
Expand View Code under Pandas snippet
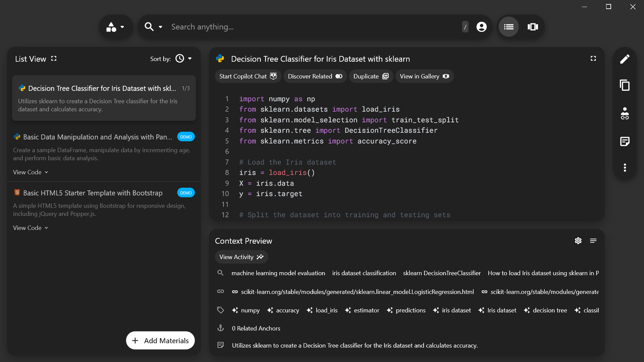tap(31, 172)
